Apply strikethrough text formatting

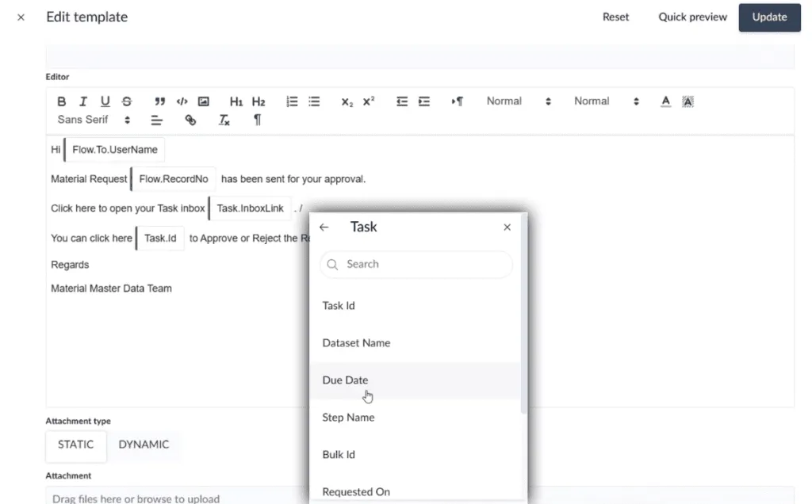click(127, 101)
